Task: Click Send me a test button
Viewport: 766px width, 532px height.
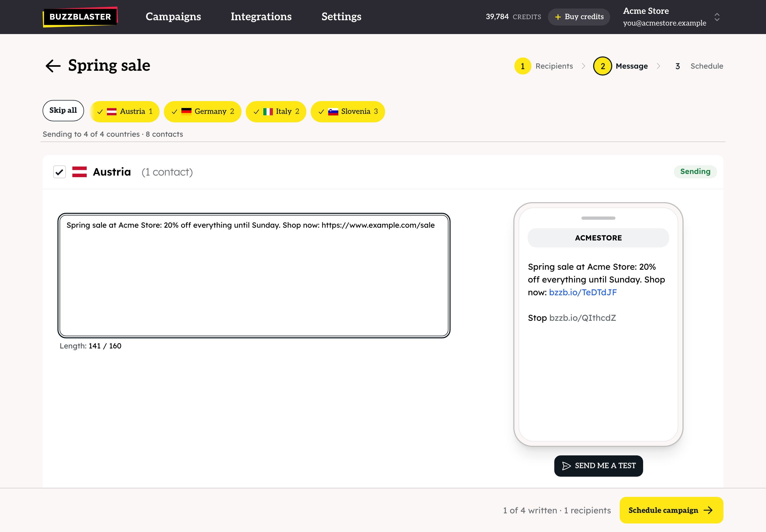Action: 599,466
